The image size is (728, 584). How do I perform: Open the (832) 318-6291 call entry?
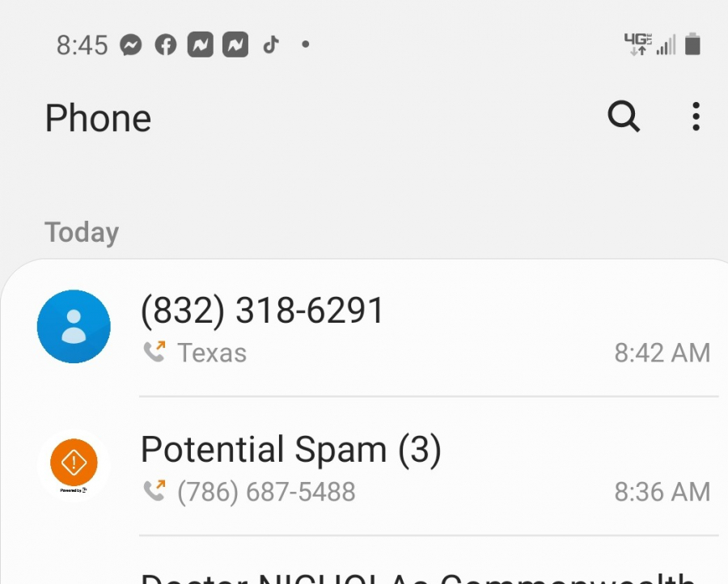click(364, 328)
